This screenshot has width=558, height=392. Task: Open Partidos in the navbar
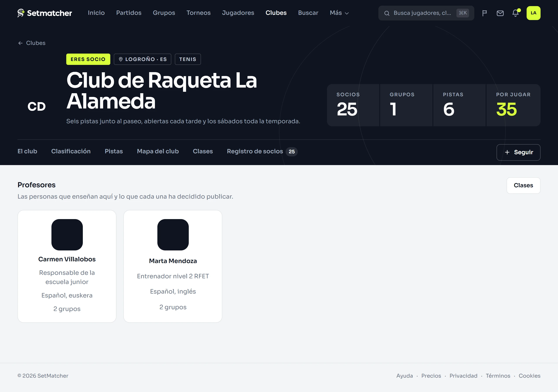tap(129, 13)
